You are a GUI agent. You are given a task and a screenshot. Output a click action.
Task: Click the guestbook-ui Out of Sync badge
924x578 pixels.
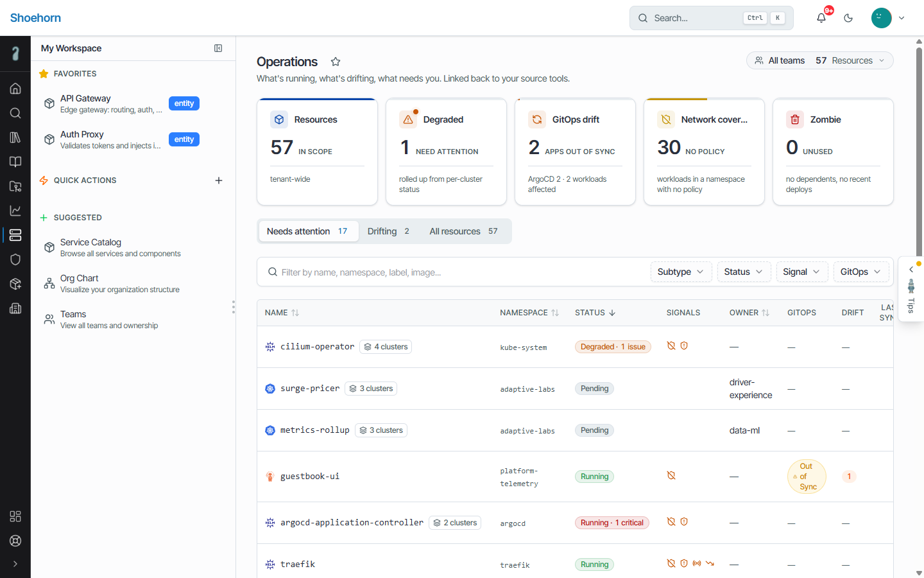(807, 477)
